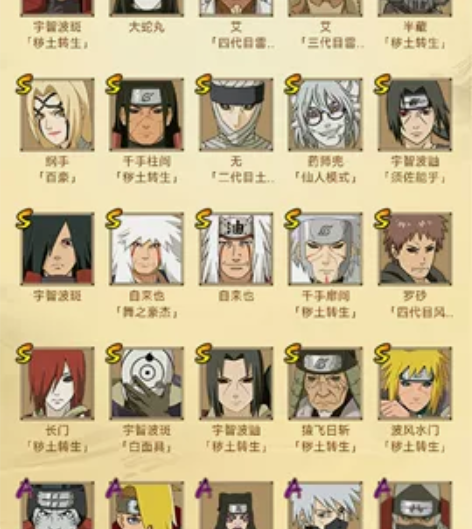The image size is (472, 529).
Task: Click S-rank badge on 纲手 portrait
Action: tap(24, 84)
